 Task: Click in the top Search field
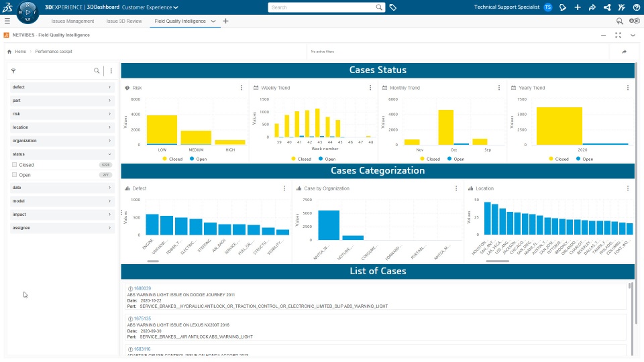[x=323, y=7]
